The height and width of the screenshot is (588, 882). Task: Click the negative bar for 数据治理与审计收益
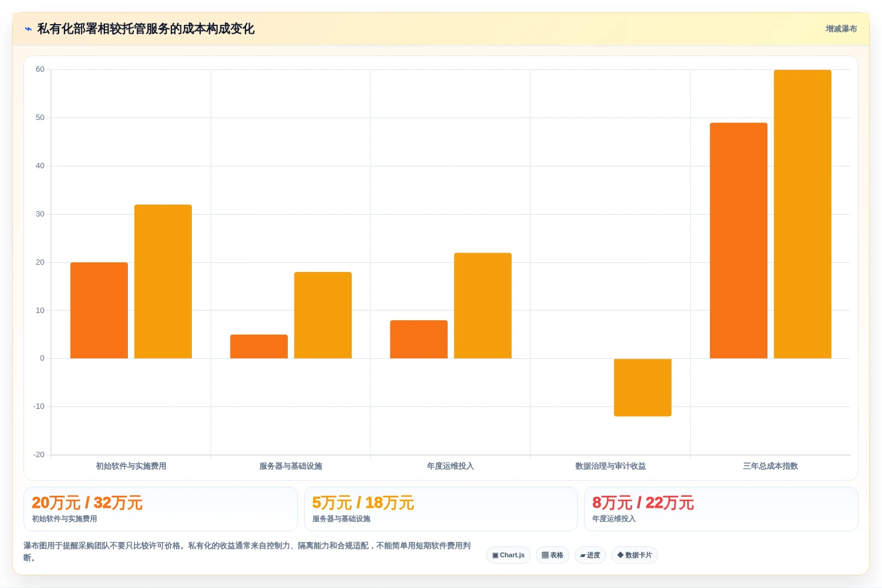[x=642, y=387]
